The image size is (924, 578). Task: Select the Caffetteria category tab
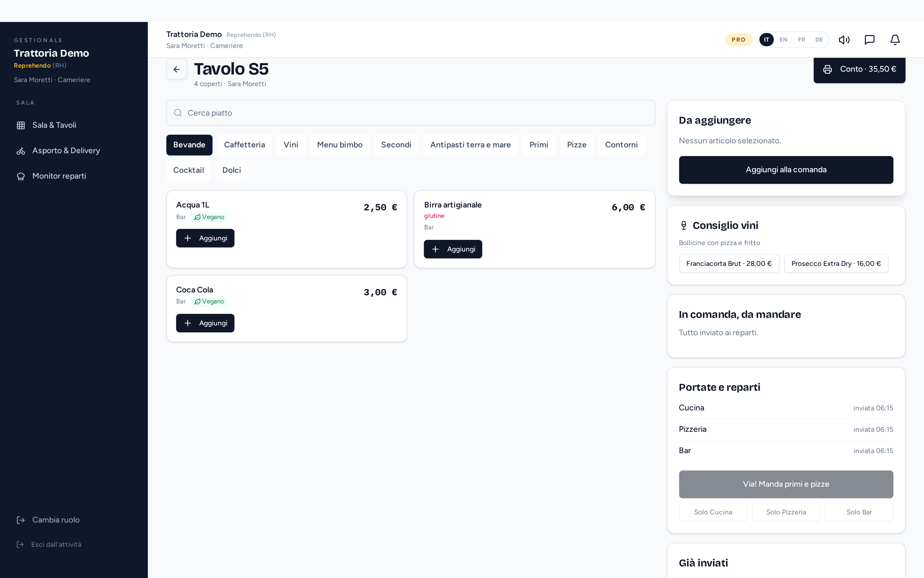[x=244, y=145]
